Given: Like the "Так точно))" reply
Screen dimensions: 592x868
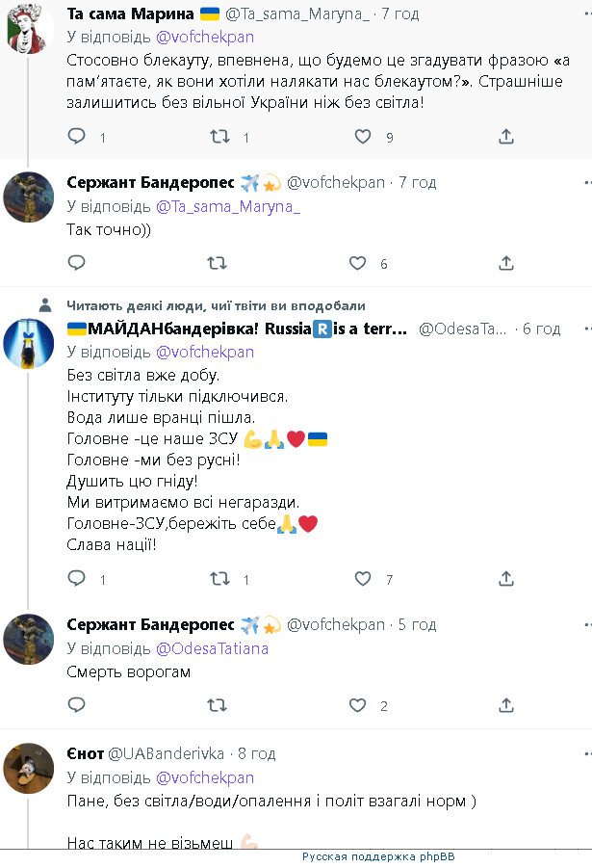Looking at the screenshot, I should pos(357,263).
